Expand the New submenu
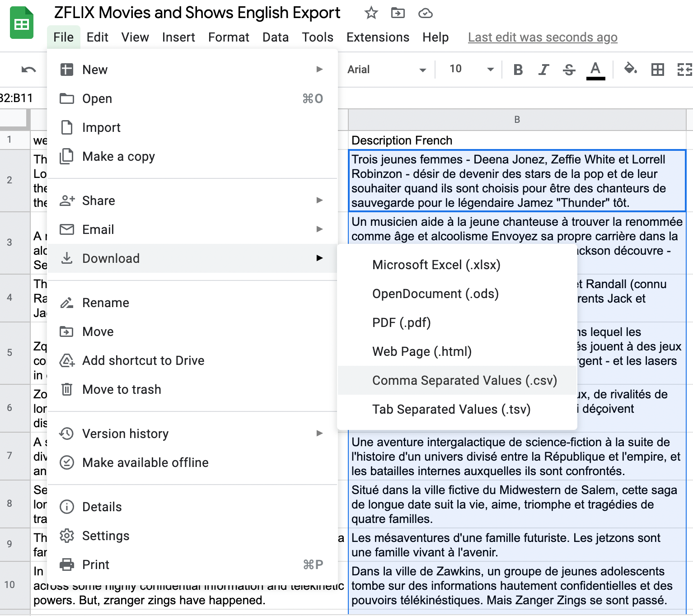This screenshot has width=693, height=616. click(192, 70)
